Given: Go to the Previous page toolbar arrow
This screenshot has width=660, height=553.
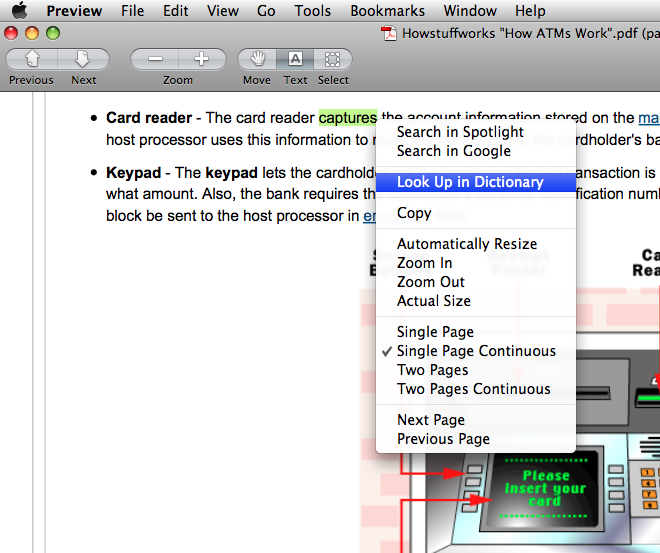Looking at the screenshot, I should point(32,59).
